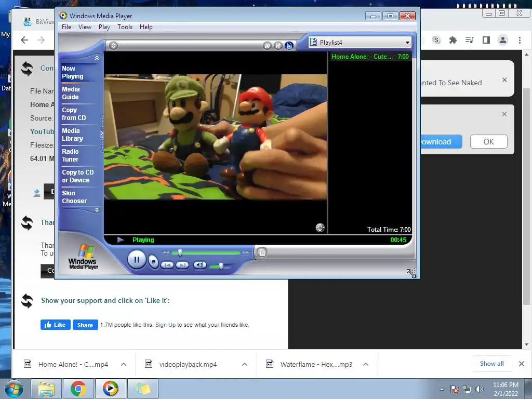Open the Help menu
Viewport: 532px width, 399px height.
pyautogui.click(x=146, y=27)
